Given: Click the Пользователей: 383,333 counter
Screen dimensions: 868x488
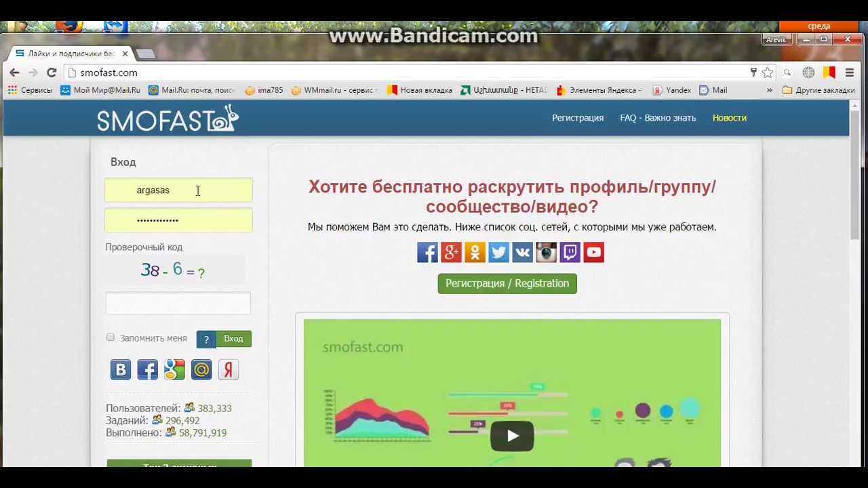Looking at the screenshot, I should coord(169,408).
